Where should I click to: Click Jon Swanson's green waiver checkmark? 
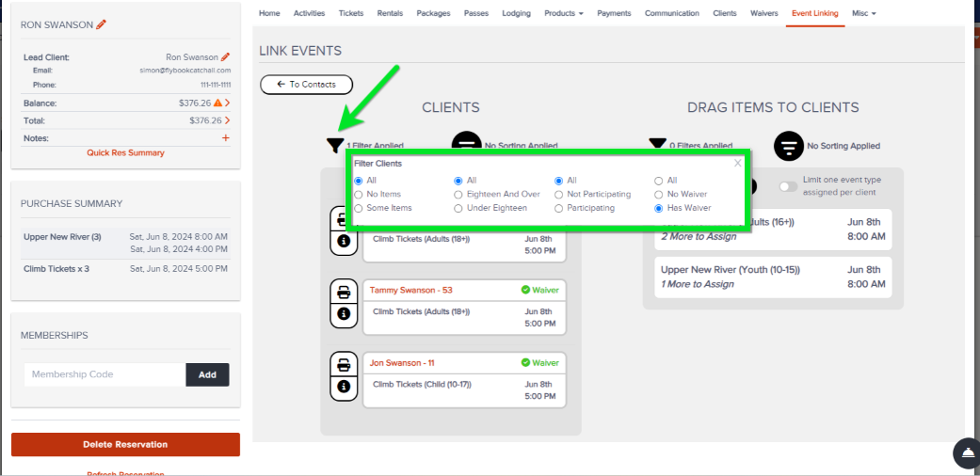point(525,362)
